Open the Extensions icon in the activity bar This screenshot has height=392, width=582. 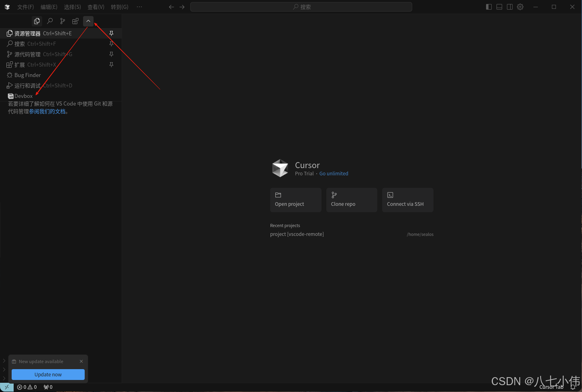(75, 21)
